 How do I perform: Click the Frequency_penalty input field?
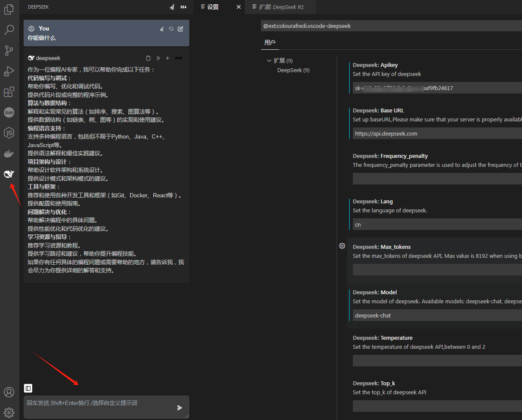[x=437, y=179]
